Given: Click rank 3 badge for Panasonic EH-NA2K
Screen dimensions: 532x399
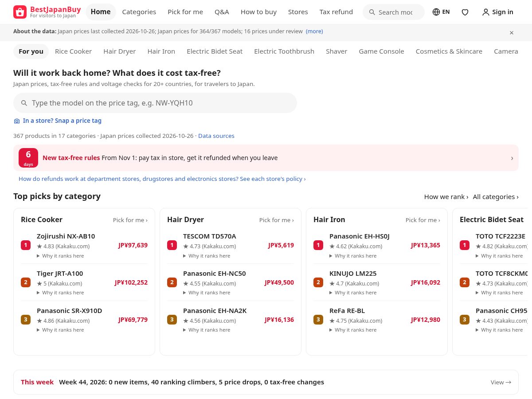Looking at the screenshot, I should [x=172, y=320].
